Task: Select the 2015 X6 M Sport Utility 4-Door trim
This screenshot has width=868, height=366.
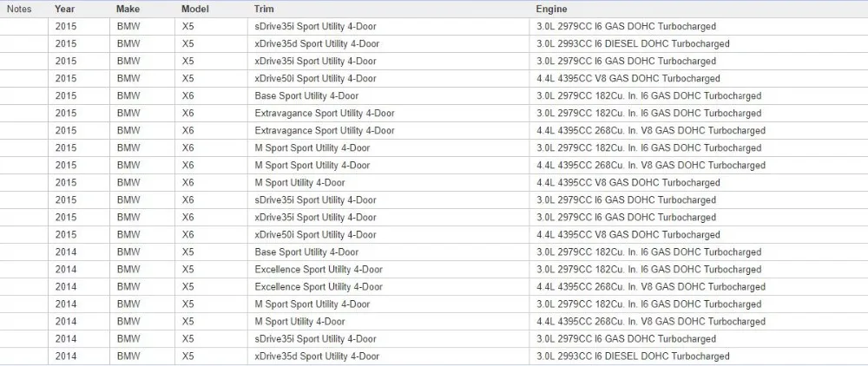Action: coord(299,182)
